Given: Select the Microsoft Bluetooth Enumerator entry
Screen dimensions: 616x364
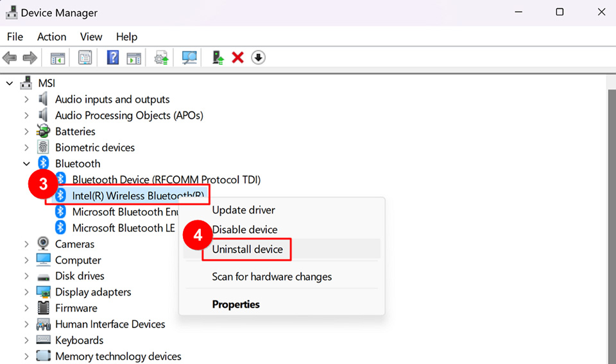Looking at the screenshot, I should click(125, 212).
